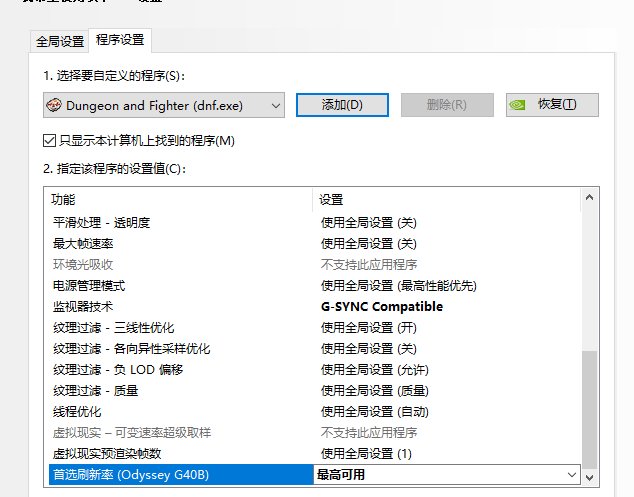634x497 pixels.
Task: Select the 线程优化 row
Action: pos(315,412)
